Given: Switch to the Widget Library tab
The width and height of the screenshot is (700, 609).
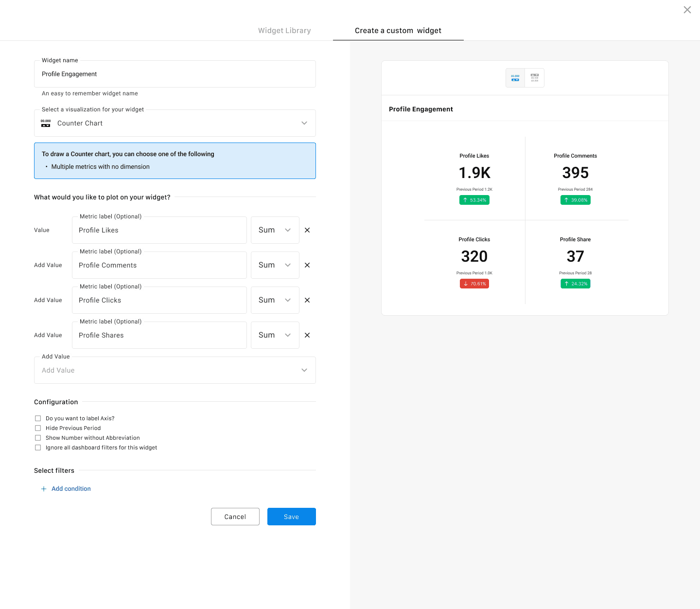Looking at the screenshot, I should [284, 31].
